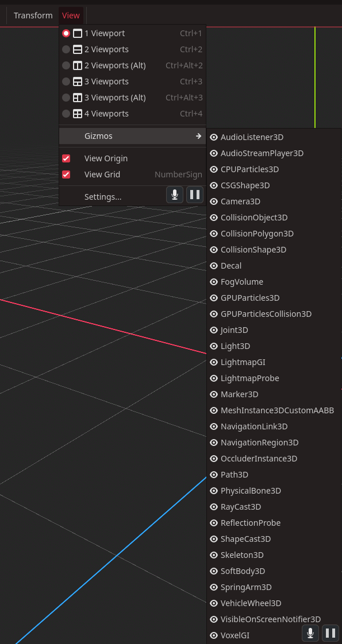Screen dimensions: 342x644
Task: Click the eye icon next to FogVolume
Action: pos(213,282)
